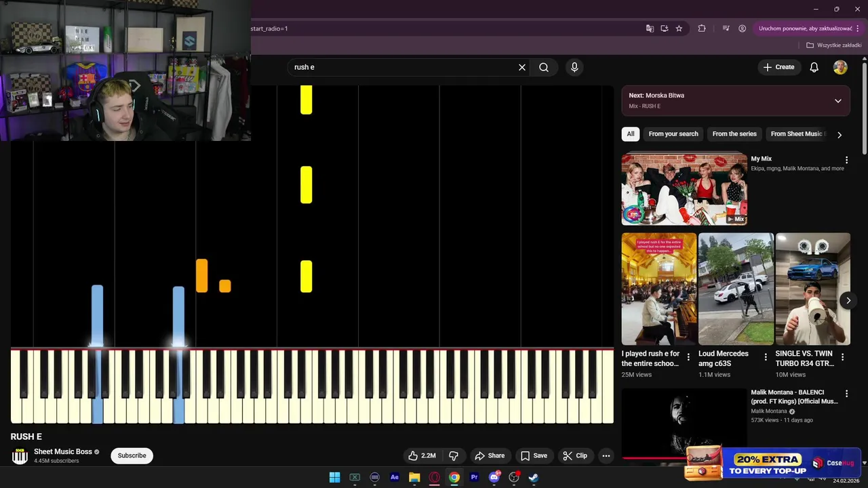The width and height of the screenshot is (868, 488).
Task: Select 'From your search' chip
Action: click(x=673, y=134)
